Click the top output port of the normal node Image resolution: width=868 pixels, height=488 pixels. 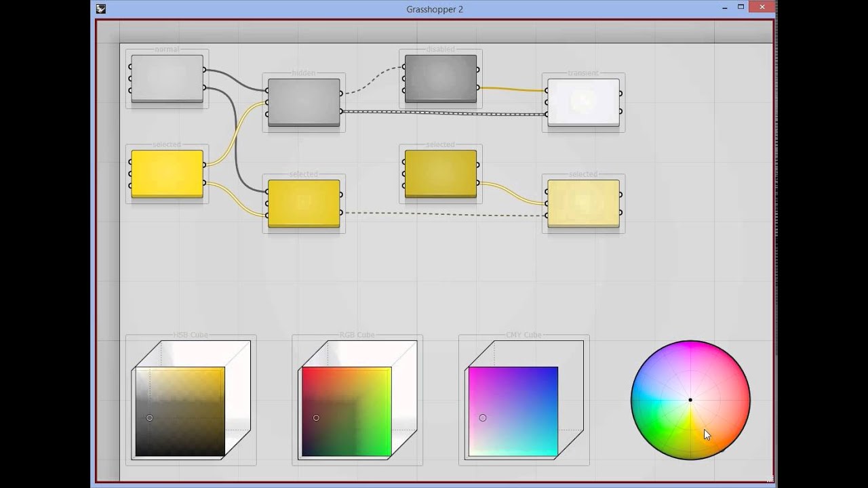tap(204, 70)
